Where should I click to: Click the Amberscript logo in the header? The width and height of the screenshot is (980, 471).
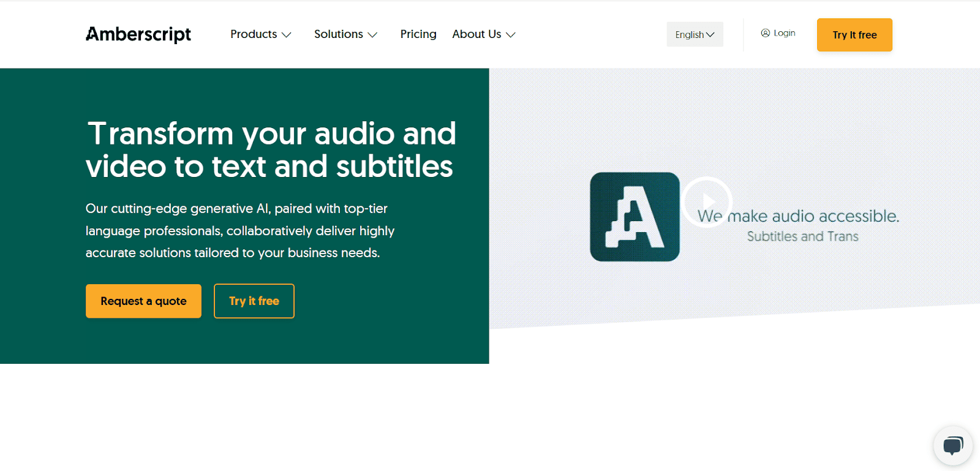(x=138, y=34)
